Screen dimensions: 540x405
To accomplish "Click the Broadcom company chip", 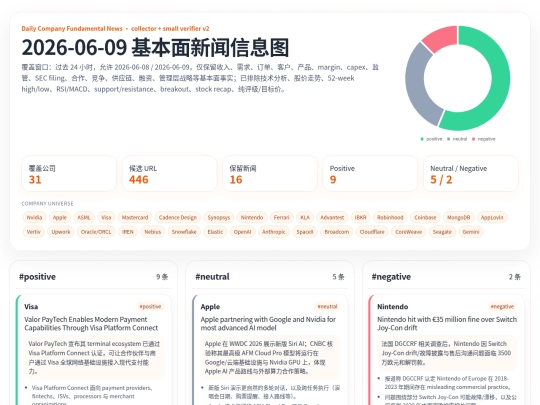I will click(336, 232).
